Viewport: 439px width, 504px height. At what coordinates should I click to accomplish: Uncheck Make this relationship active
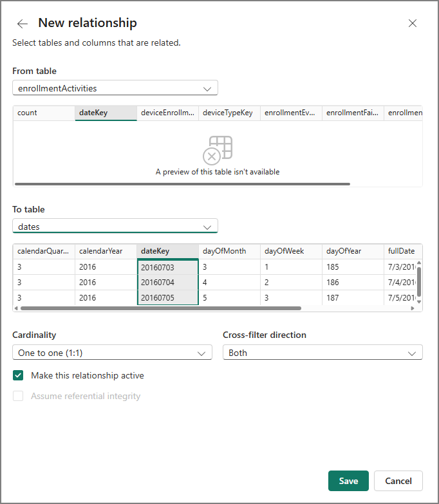click(18, 375)
